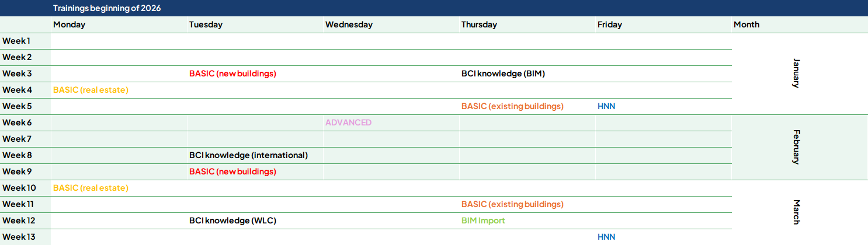This screenshot has height=245, width=868.
Task: Click the Friday column header
Action: point(609,24)
